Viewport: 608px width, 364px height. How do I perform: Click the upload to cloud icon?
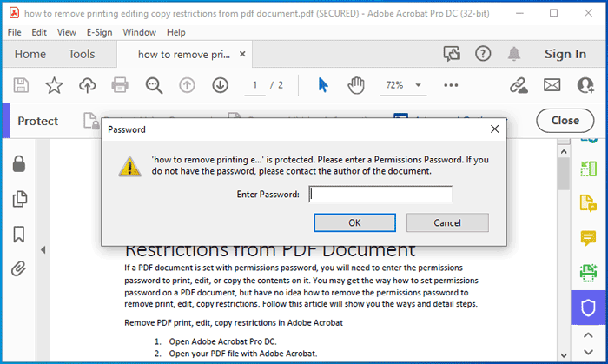point(87,85)
